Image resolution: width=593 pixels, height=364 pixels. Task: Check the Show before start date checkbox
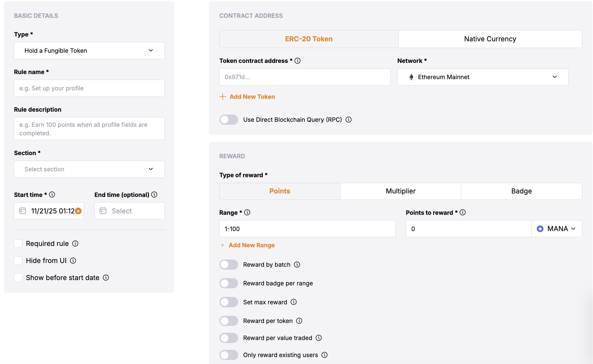coord(18,277)
